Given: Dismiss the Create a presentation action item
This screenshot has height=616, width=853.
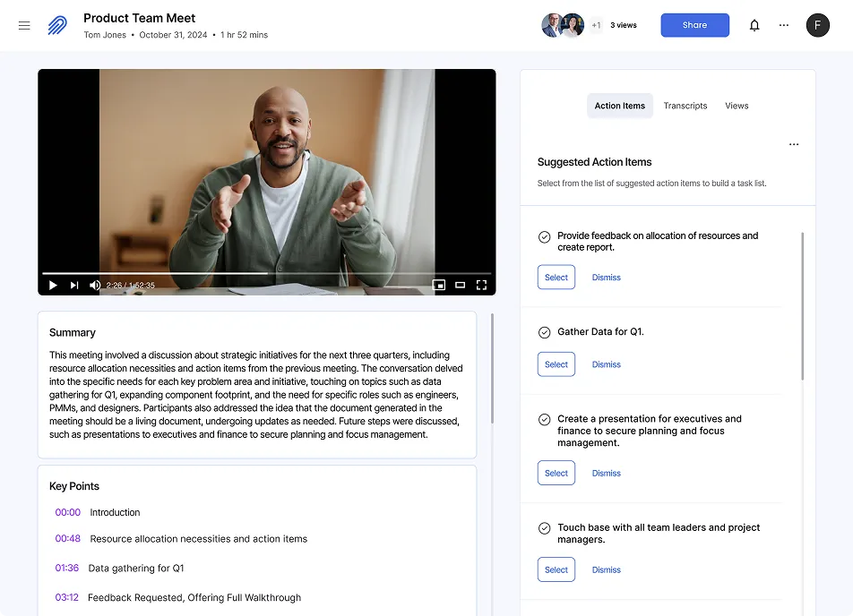Looking at the screenshot, I should (606, 473).
